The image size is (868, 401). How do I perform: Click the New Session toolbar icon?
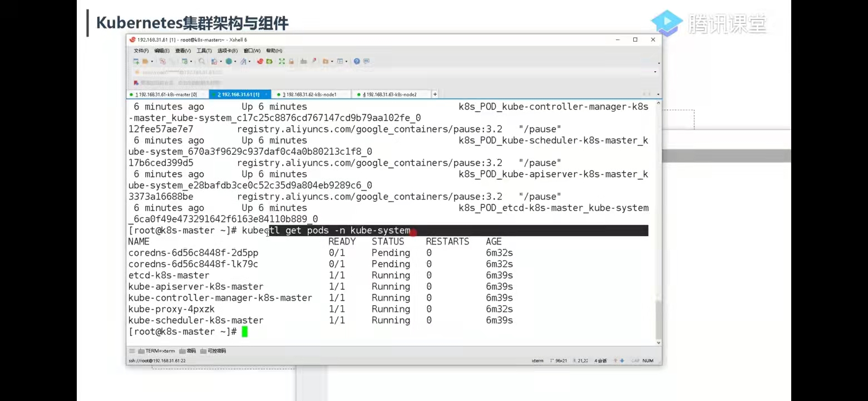coord(136,61)
